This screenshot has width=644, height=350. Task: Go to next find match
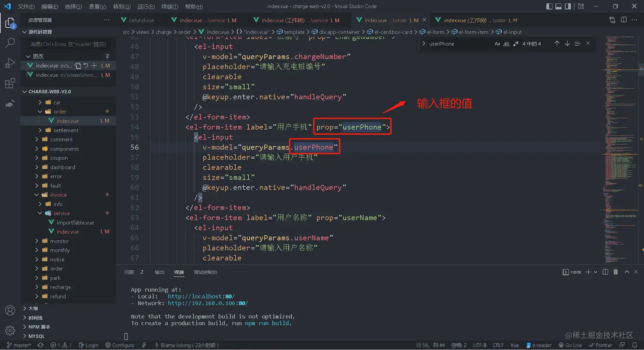pyautogui.click(x=567, y=43)
